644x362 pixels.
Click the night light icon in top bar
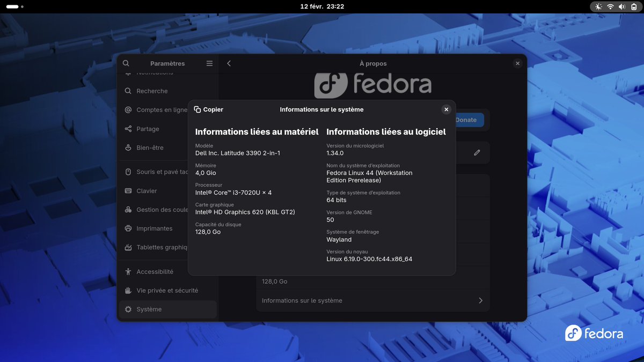(x=599, y=6)
